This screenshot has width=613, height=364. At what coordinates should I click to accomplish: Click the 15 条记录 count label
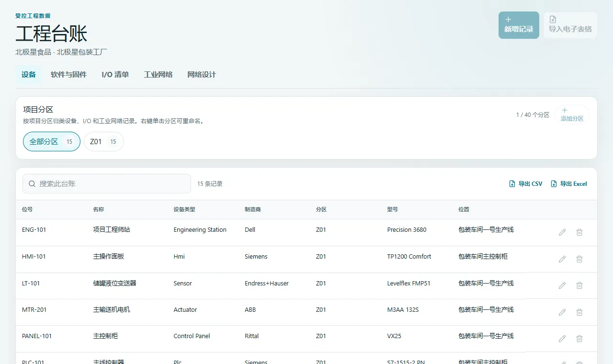tap(210, 184)
